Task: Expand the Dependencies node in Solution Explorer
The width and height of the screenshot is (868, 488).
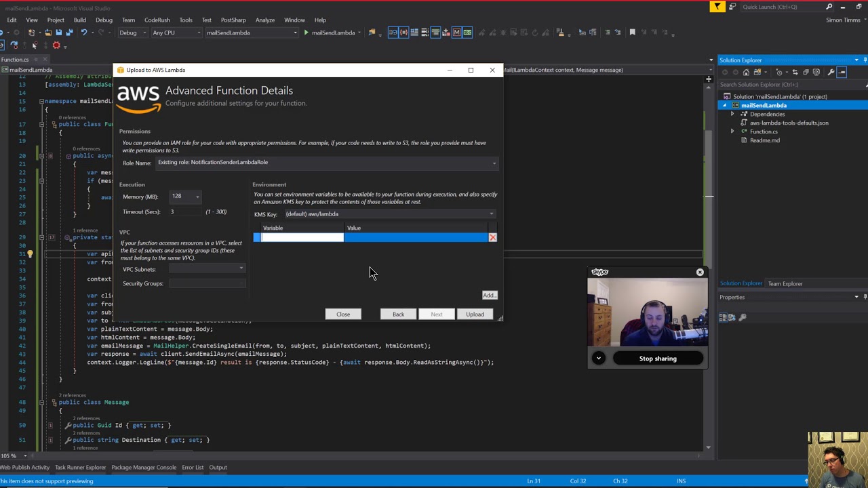Action: coord(732,114)
